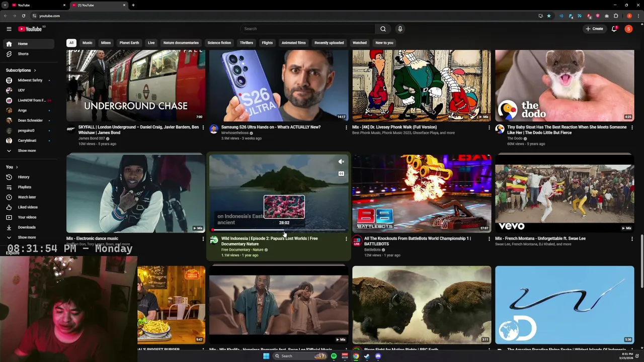
Task: Click the YouTube search input field
Action: 307,29
